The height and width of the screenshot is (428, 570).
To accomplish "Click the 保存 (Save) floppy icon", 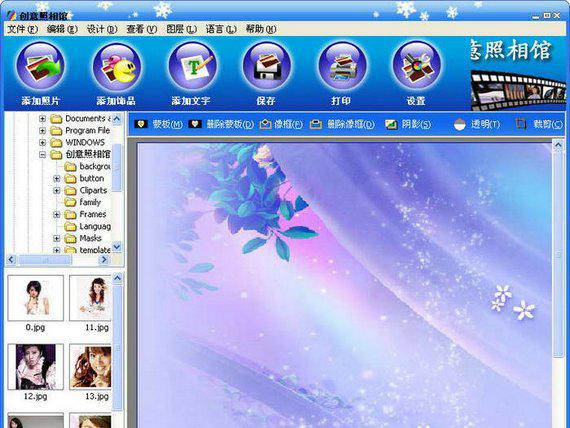I will coord(266,66).
